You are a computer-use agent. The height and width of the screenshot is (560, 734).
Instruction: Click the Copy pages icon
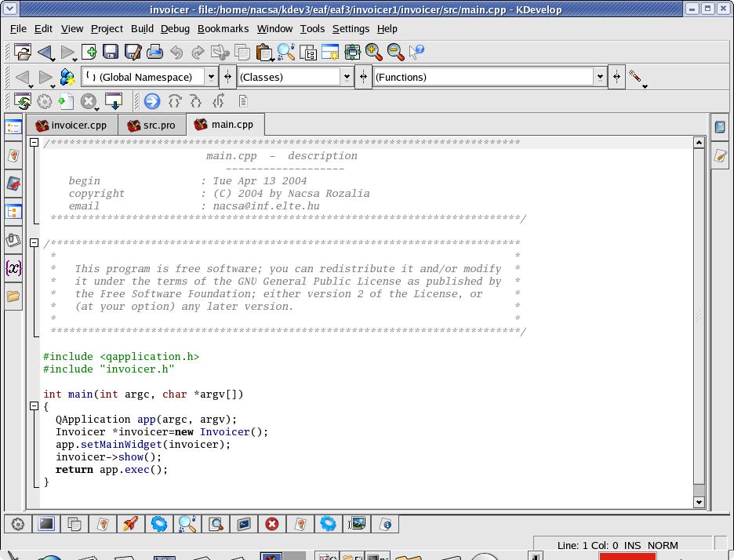[242, 52]
